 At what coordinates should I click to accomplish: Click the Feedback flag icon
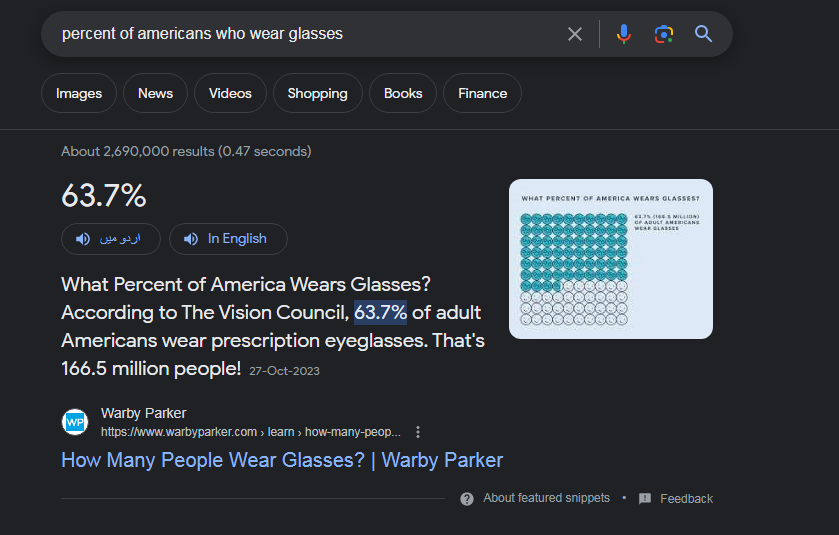click(645, 499)
